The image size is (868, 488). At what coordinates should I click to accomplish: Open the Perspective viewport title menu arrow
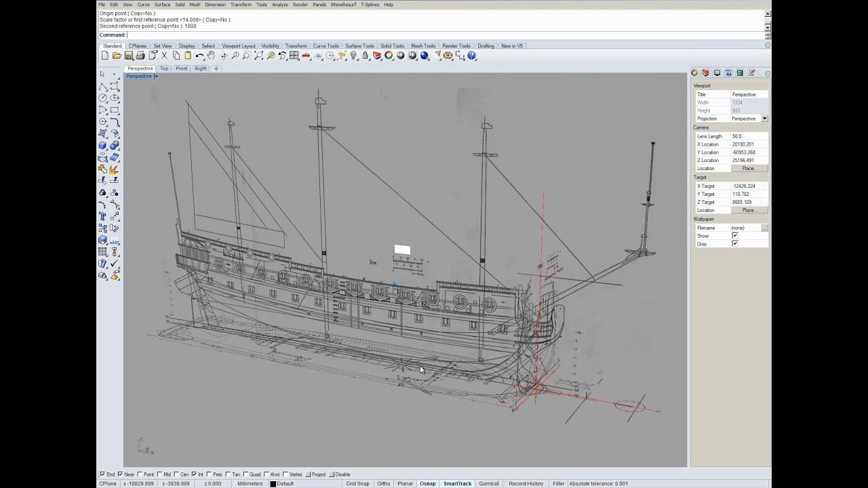[156, 76]
